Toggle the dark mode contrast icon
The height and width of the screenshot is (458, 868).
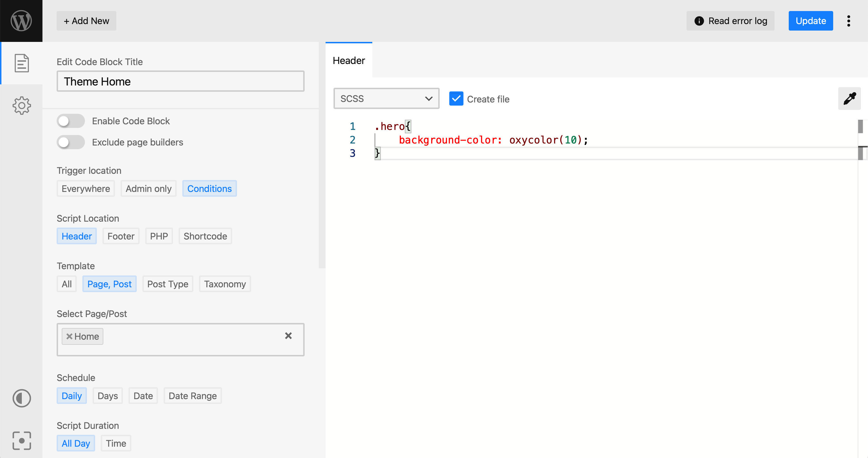tap(22, 398)
